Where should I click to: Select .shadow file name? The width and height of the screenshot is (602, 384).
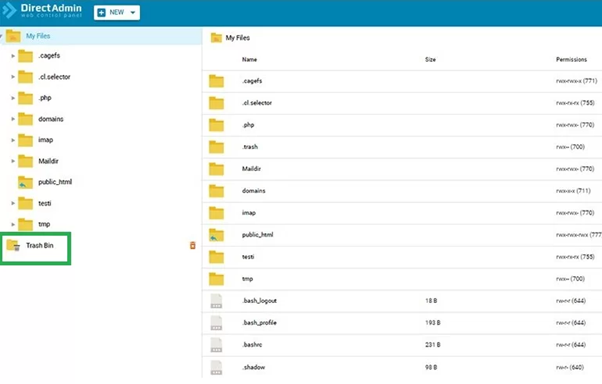click(x=253, y=367)
